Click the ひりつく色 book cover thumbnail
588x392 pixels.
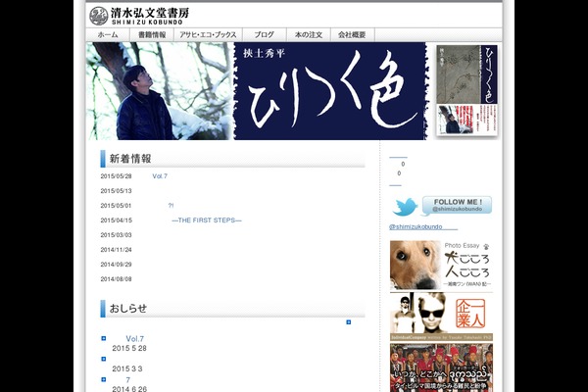pos(466,90)
